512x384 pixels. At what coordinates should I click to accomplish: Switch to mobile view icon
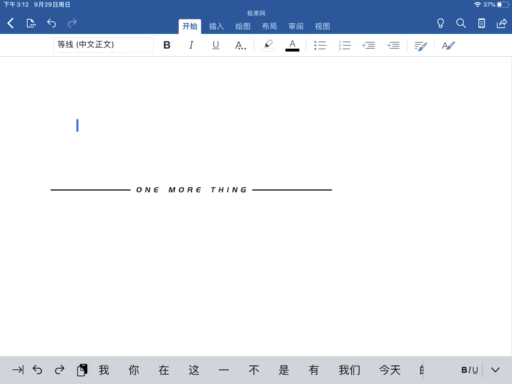coord(481,23)
